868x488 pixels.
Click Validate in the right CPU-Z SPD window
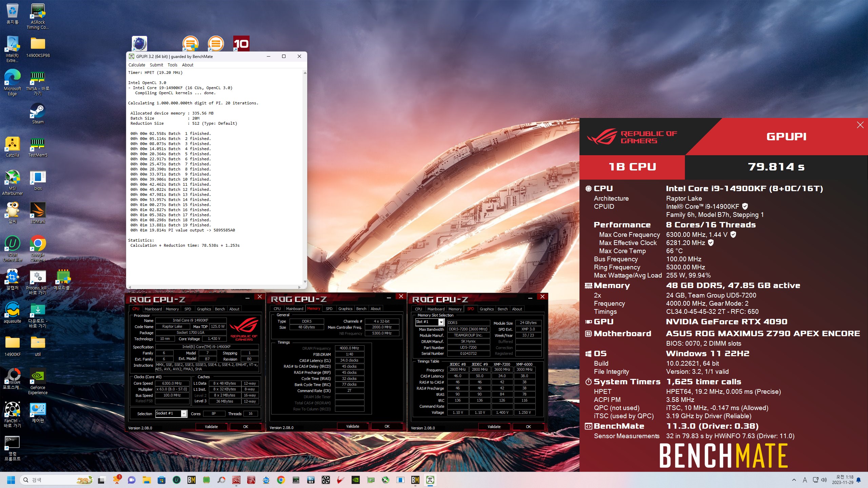(x=494, y=427)
